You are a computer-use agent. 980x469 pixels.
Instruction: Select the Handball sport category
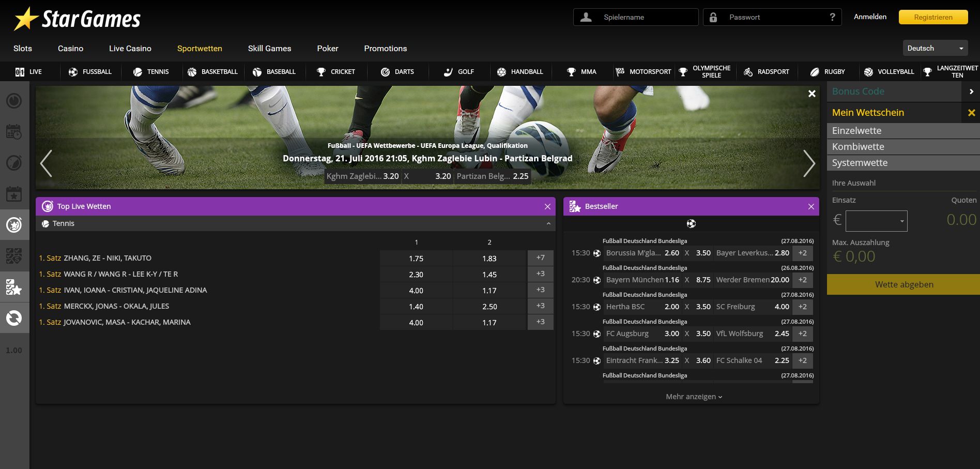pyautogui.click(x=520, y=72)
